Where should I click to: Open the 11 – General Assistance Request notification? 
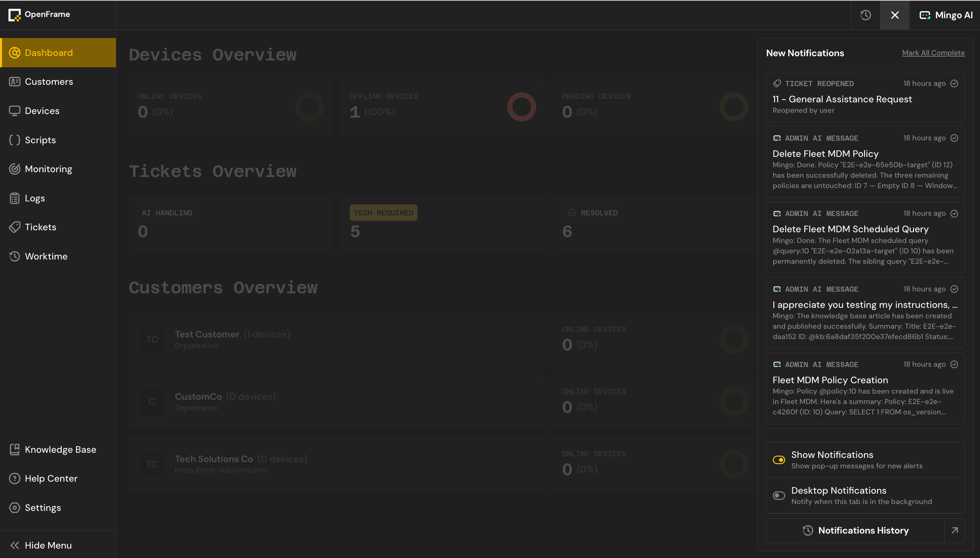click(865, 97)
